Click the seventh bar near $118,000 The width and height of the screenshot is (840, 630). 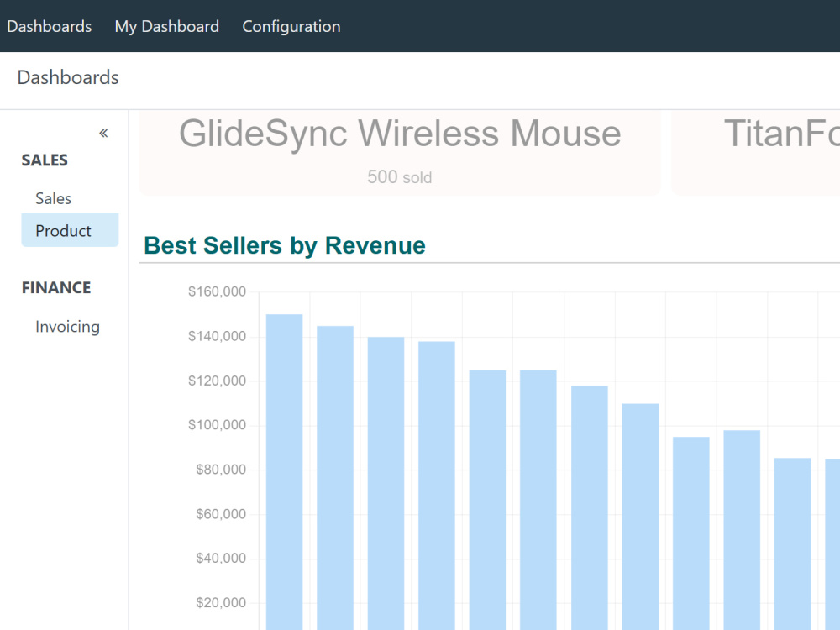coord(590,508)
